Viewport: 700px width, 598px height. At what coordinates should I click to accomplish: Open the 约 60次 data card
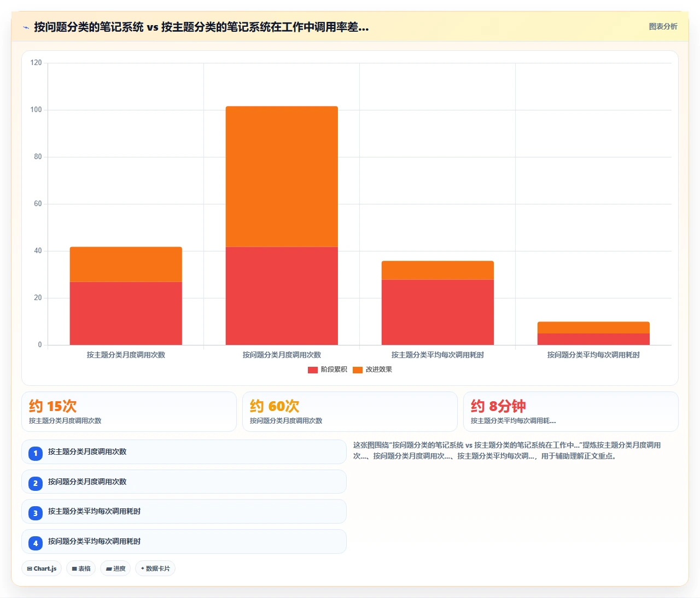(350, 412)
